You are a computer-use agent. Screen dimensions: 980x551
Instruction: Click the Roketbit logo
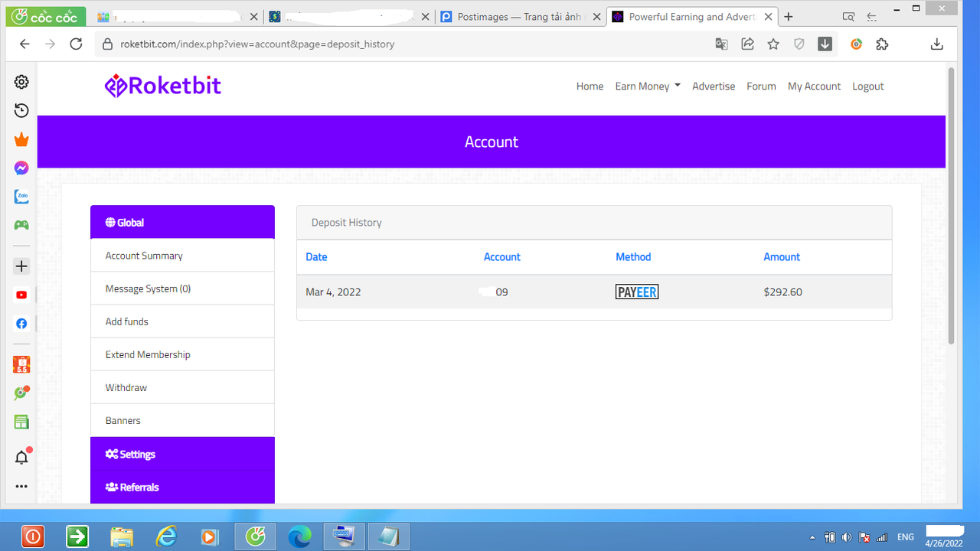click(x=163, y=86)
